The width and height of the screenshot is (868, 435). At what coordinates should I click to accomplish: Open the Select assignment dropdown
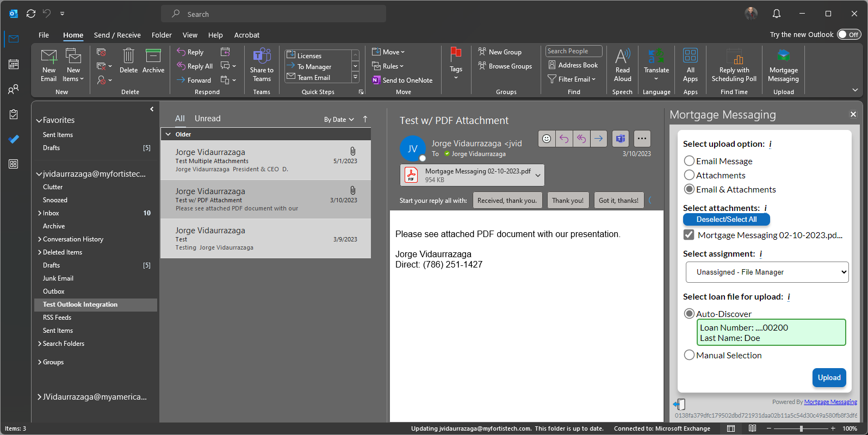point(767,272)
